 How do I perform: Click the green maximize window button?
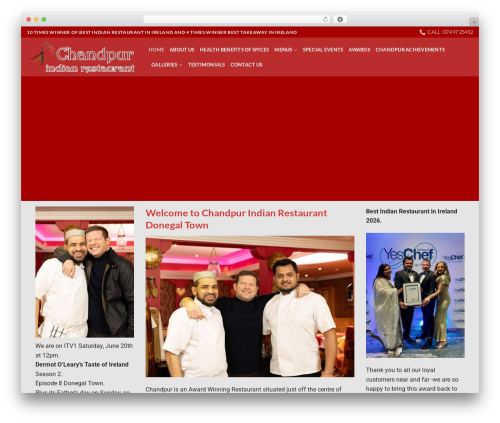[x=44, y=19]
